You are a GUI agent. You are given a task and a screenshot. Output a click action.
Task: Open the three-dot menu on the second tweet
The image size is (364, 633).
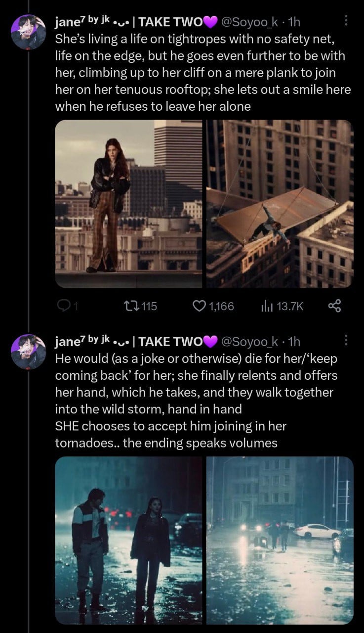[x=346, y=340]
